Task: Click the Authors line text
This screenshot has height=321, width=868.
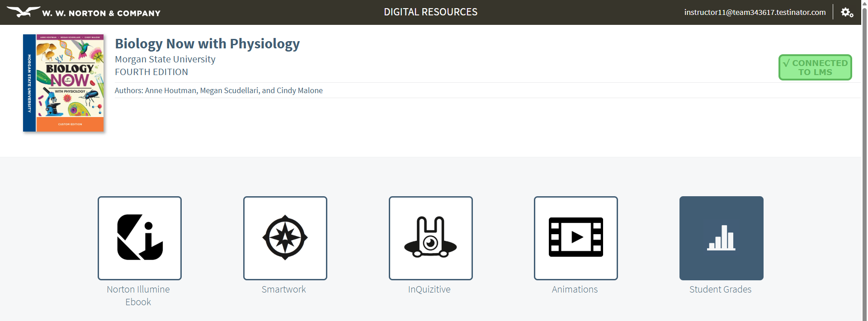Action: (x=219, y=90)
